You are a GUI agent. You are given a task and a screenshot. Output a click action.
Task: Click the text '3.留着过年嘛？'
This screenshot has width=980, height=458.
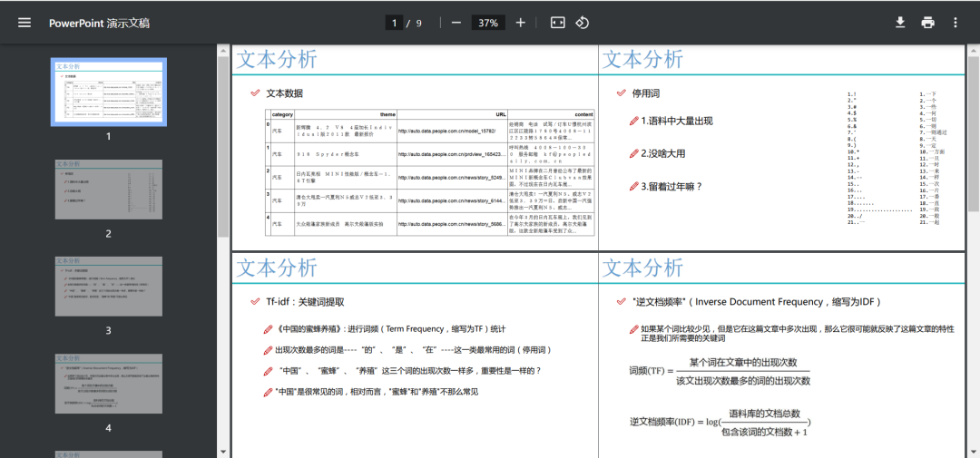[x=671, y=186]
